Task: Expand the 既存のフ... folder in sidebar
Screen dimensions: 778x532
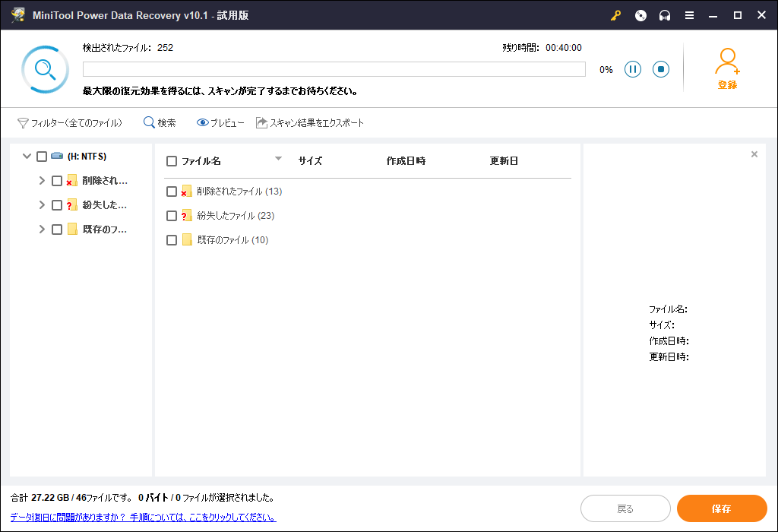Action: 43,229
